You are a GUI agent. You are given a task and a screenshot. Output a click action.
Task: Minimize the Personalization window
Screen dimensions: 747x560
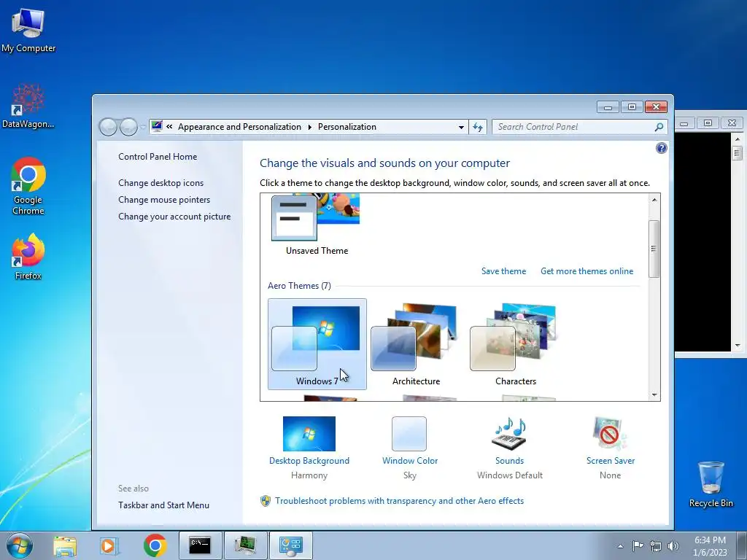[x=608, y=107]
